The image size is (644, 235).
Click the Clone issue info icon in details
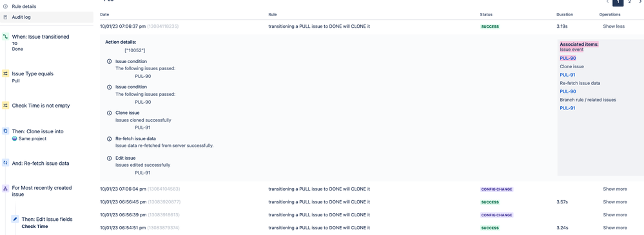click(x=109, y=113)
